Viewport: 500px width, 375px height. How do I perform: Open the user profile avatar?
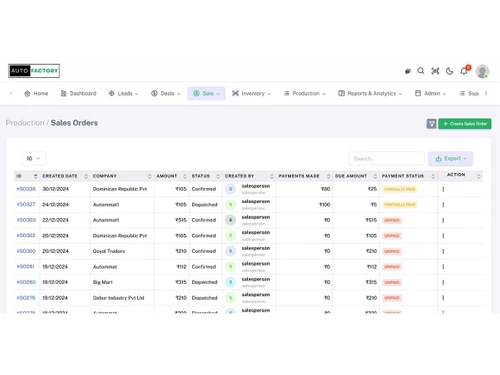[482, 71]
